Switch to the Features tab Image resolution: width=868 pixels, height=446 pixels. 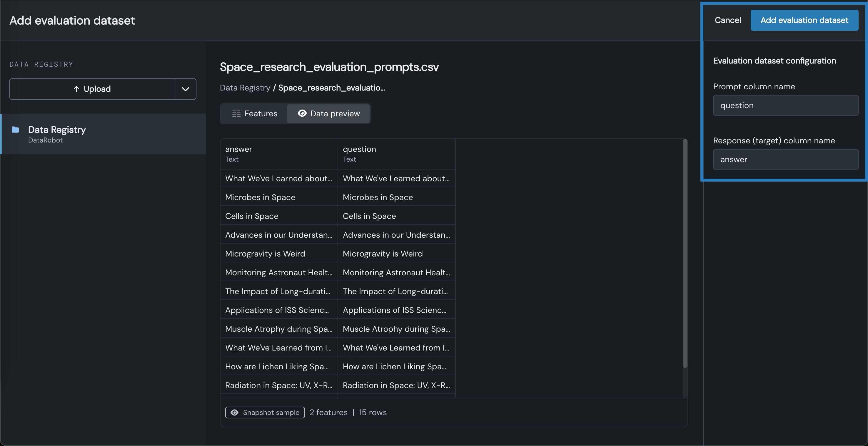click(254, 113)
